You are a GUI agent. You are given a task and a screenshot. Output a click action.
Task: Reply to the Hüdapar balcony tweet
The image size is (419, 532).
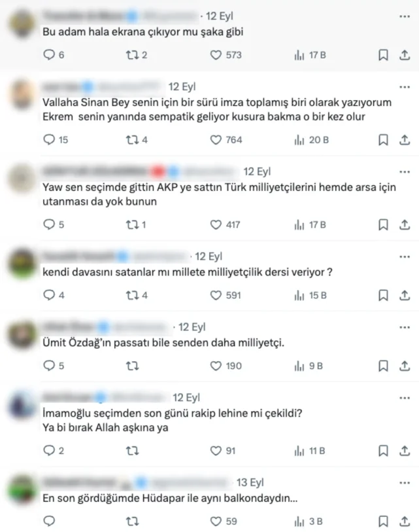pos(49,521)
